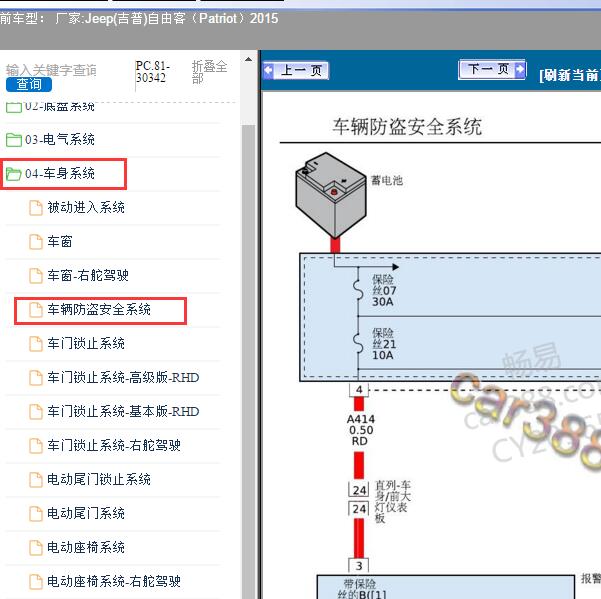Click the 刷新当前 refresh link
Viewport: 601px width, 599px height.
570,75
